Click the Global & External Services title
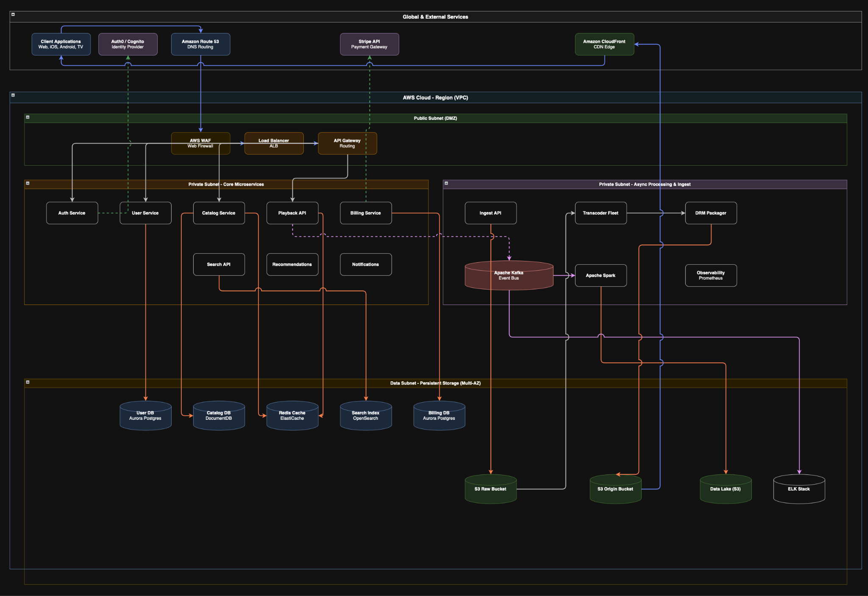The height and width of the screenshot is (596, 868). click(435, 17)
